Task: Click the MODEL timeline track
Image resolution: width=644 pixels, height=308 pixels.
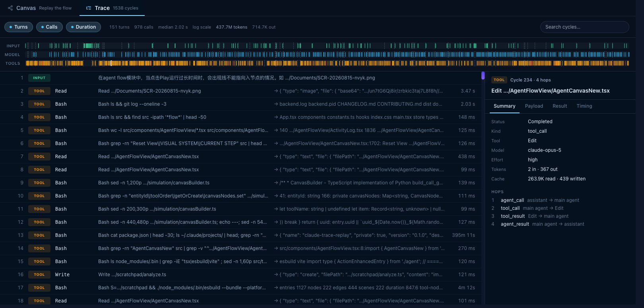Action: coord(327,54)
